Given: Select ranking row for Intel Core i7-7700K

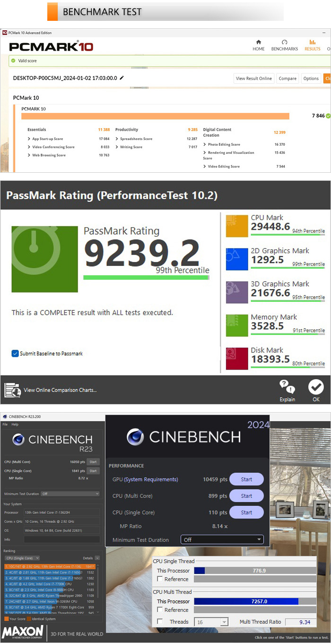Looking at the screenshot, I should point(50,584).
